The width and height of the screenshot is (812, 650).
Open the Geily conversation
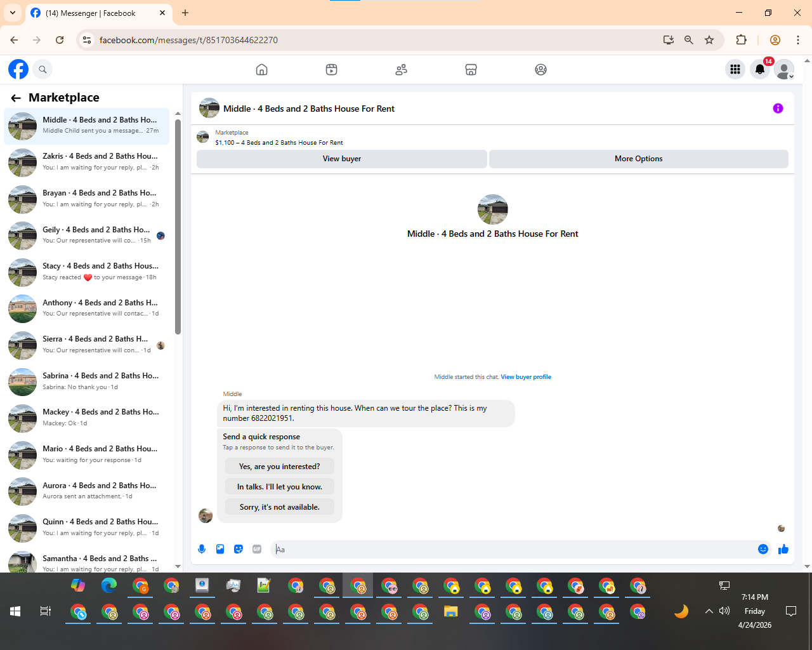point(87,235)
